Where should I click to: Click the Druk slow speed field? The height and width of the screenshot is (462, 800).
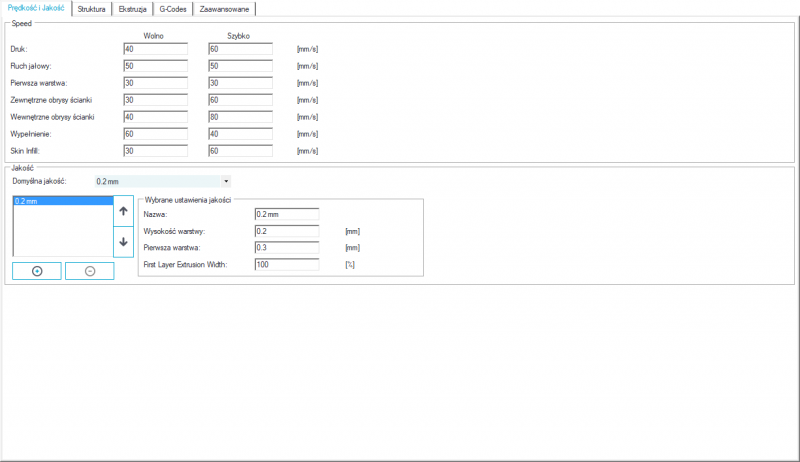pyautogui.click(x=155, y=48)
